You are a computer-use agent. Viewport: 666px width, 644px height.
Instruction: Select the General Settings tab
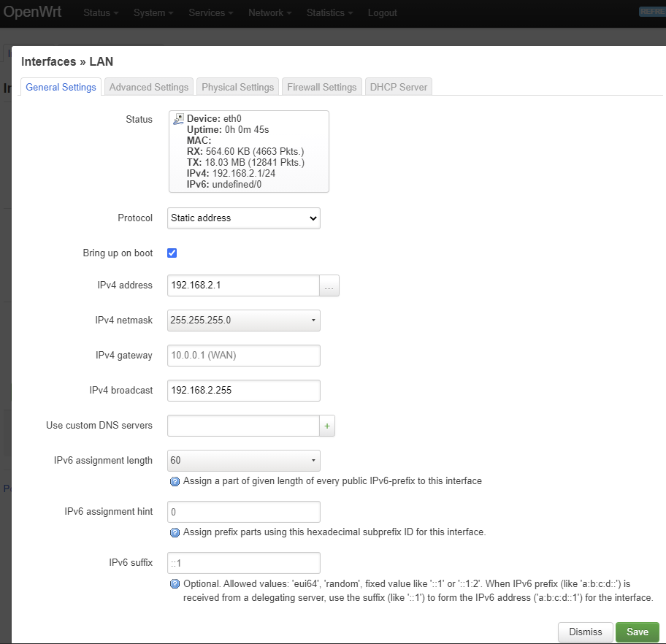[61, 87]
